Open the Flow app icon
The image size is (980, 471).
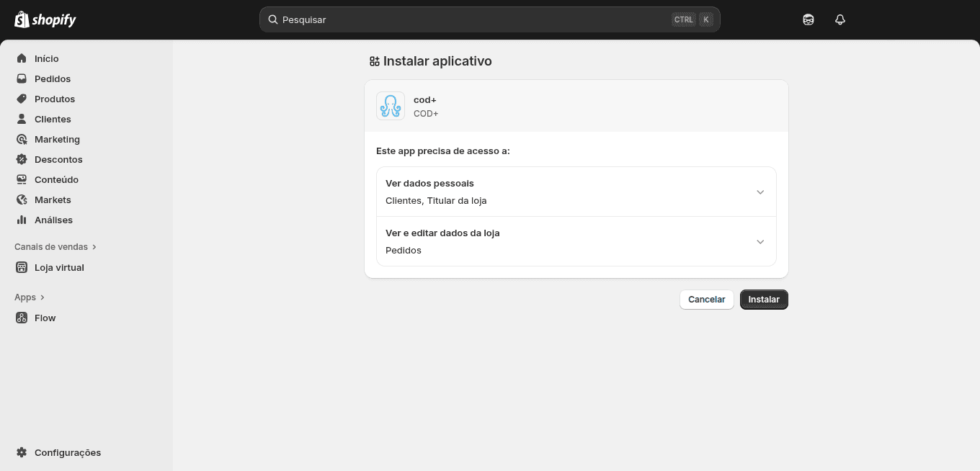click(22, 318)
